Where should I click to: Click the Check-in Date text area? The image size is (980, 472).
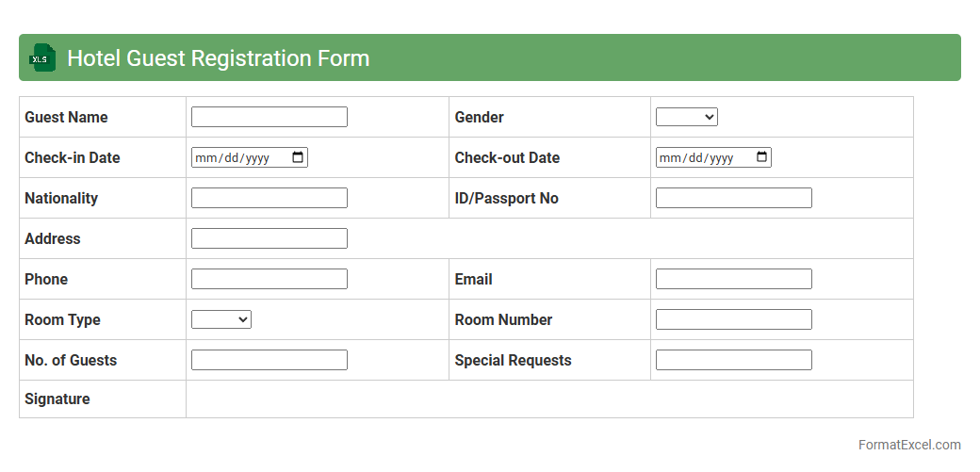[x=236, y=158]
